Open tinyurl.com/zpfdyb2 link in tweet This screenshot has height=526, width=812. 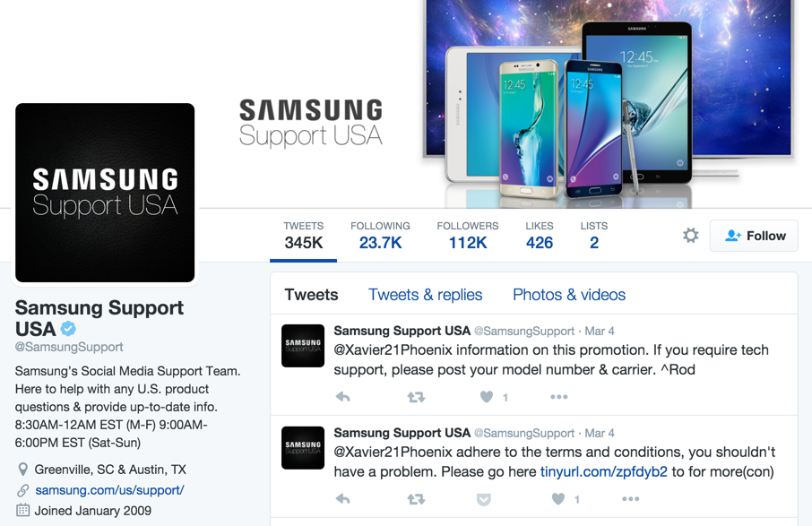604,471
